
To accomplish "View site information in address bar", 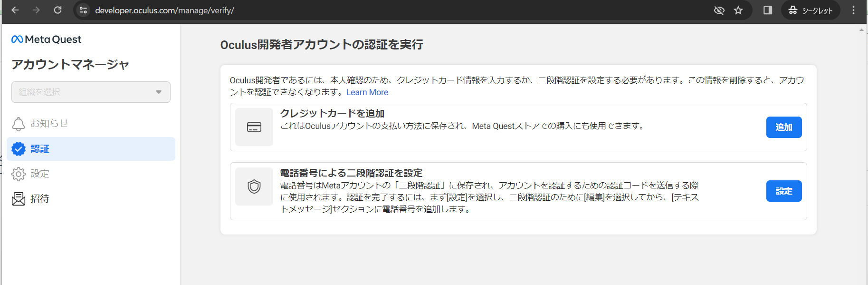I will (83, 10).
